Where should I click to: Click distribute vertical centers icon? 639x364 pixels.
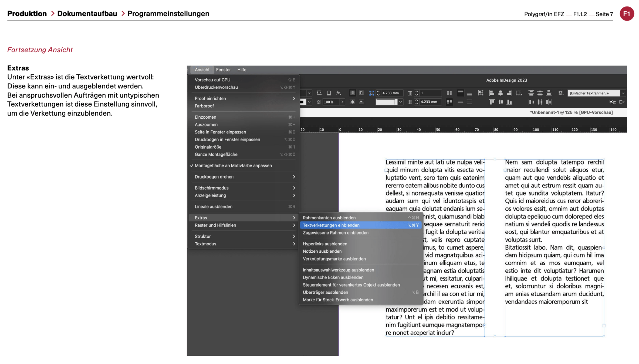[540, 93]
